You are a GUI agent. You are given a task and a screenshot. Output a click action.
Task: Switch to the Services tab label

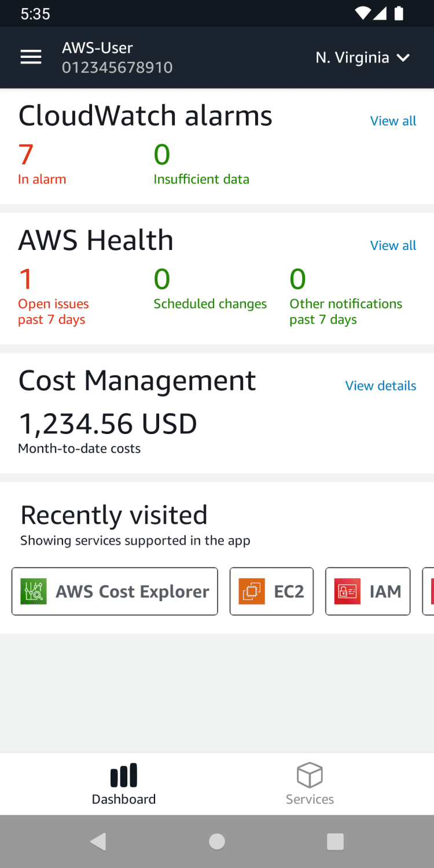pos(310,799)
